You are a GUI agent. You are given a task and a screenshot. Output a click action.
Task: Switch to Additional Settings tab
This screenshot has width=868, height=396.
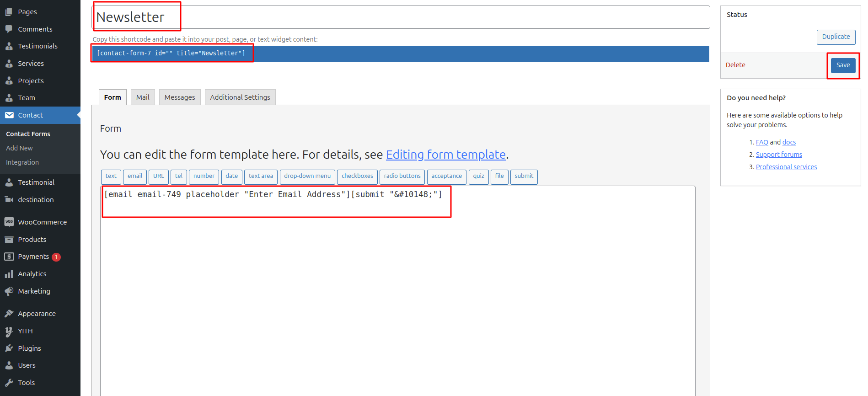click(x=240, y=97)
